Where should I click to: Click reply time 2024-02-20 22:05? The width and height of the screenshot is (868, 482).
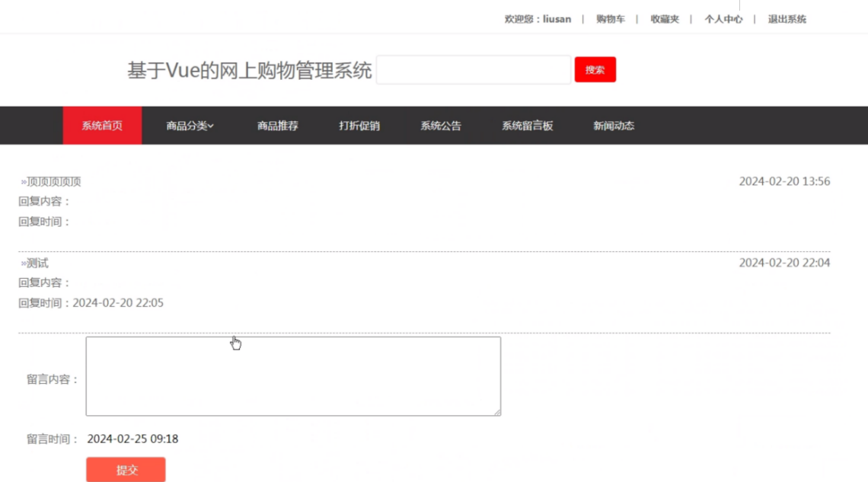(x=118, y=303)
